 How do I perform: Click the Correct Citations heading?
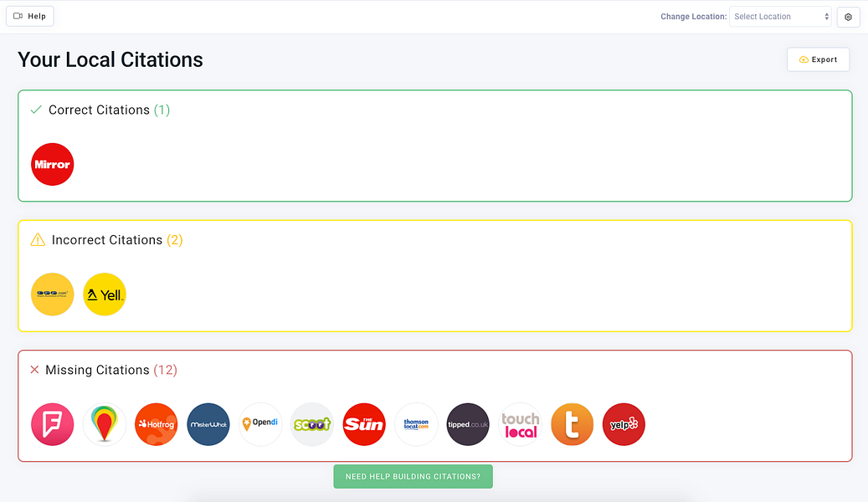point(100,110)
